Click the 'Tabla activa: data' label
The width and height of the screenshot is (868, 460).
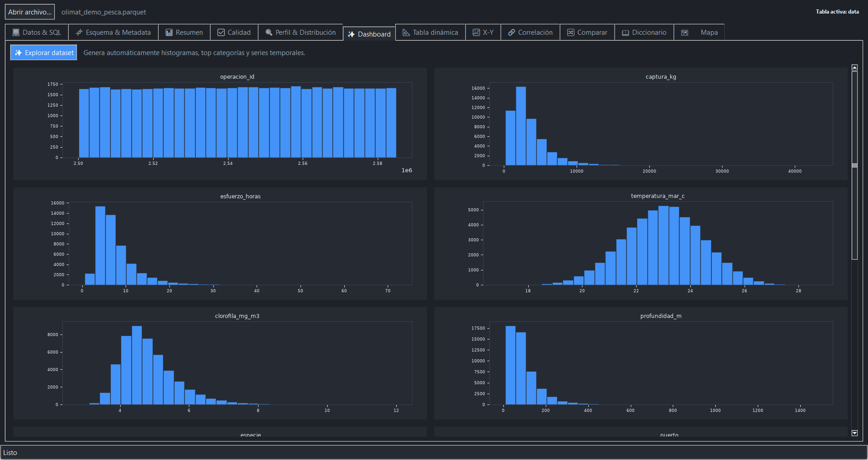[x=837, y=12]
